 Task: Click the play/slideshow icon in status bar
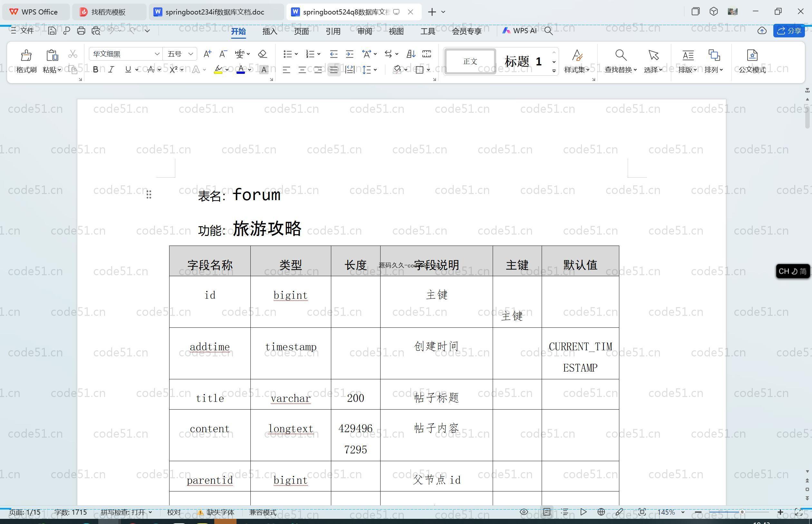tap(583, 512)
